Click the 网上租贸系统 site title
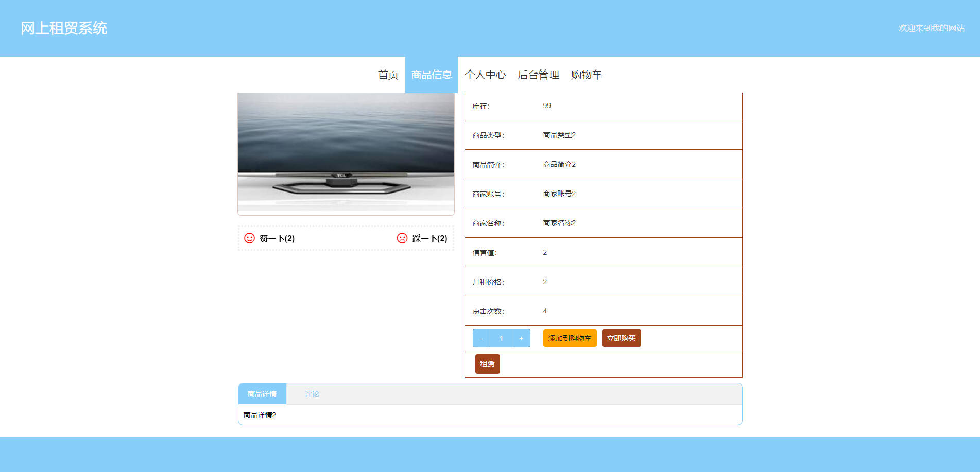This screenshot has width=980, height=472. click(64, 28)
